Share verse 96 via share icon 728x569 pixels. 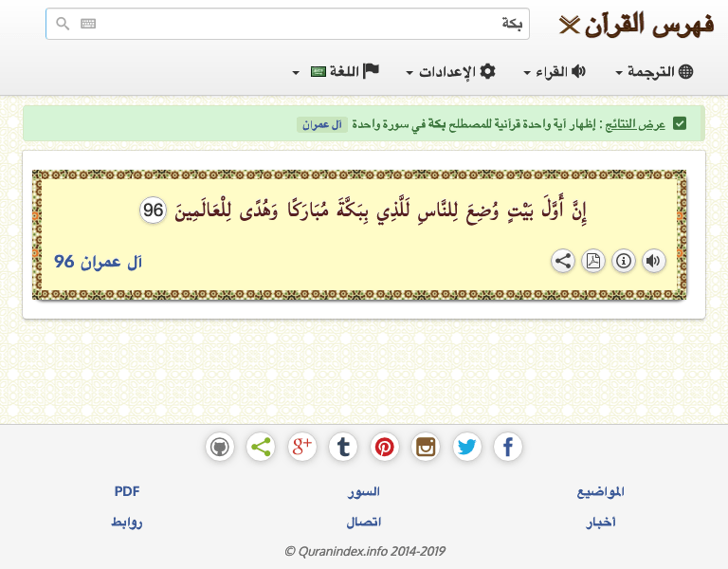(x=563, y=261)
